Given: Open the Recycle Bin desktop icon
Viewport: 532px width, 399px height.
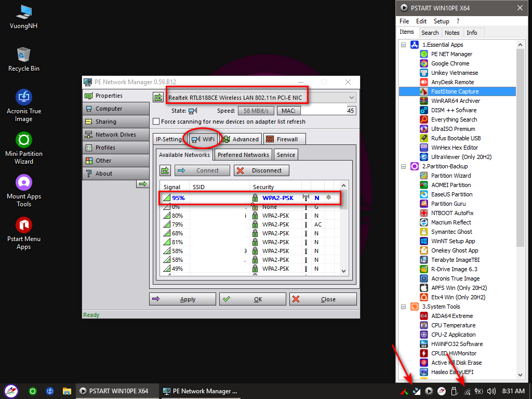Looking at the screenshot, I should (x=24, y=59).
